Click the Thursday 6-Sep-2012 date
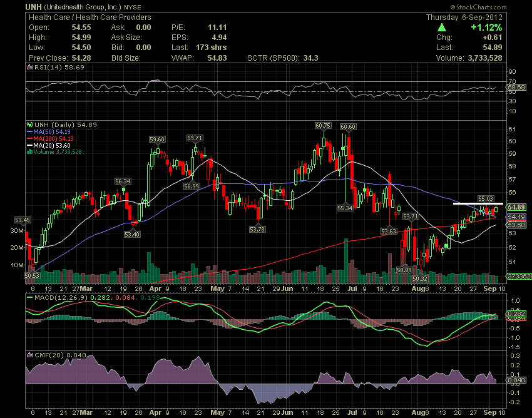Viewport: 532px width, 418px height. [x=464, y=18]
